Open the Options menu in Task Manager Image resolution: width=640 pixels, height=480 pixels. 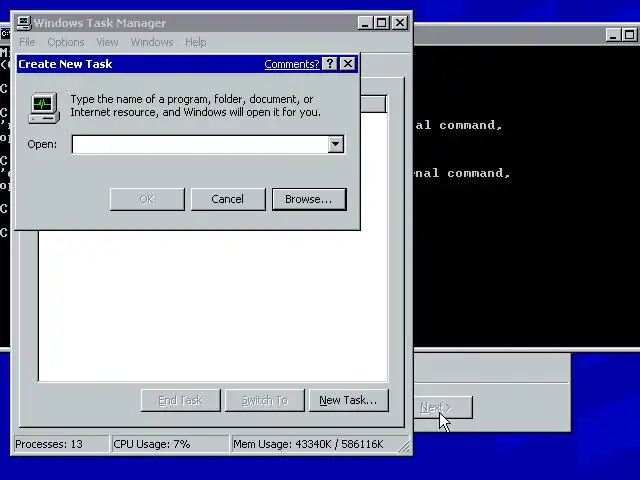(x=66, y=42)
